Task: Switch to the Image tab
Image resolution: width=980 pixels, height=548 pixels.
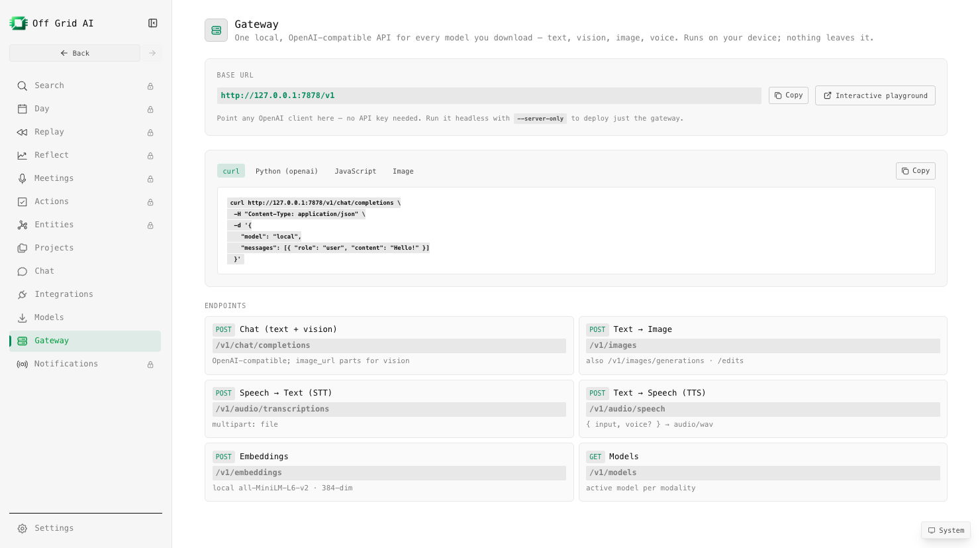Action: click(403, 171)
